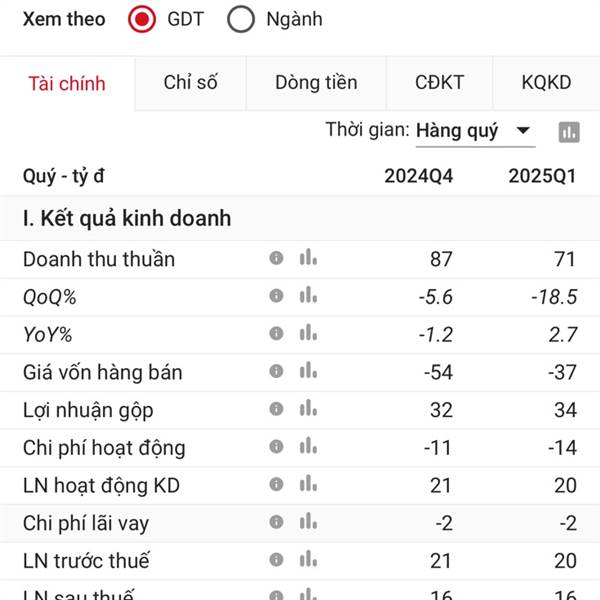The height and width of the screenshot is (600, 600).
Task: Click the 2025Q1 column header
Action: [542, 176]
